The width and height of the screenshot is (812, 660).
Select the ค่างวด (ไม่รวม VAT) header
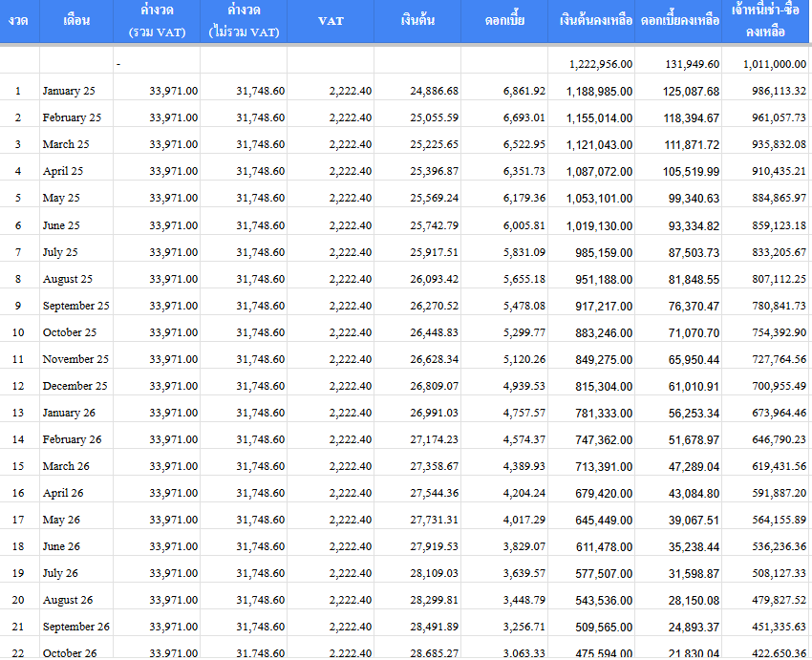[x=244, y=21]
